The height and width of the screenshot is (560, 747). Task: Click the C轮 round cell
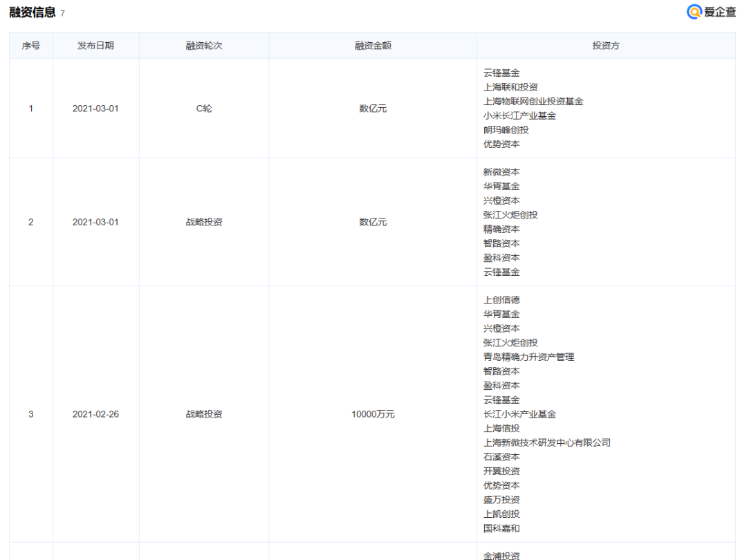pyautogui.click(x=204, y=109)
